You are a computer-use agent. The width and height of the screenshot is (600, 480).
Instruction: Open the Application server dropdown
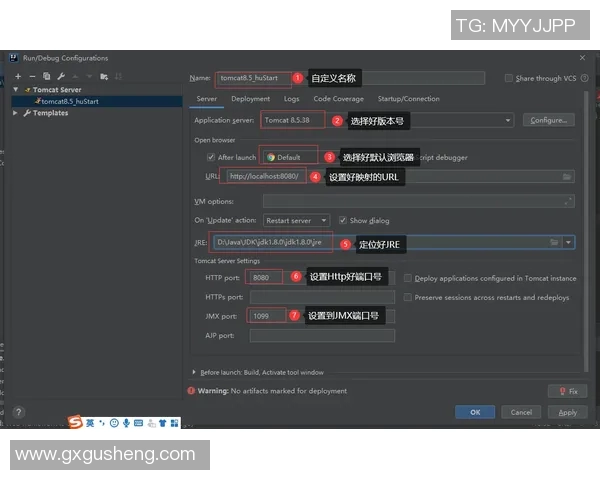(x=508, y=120)
